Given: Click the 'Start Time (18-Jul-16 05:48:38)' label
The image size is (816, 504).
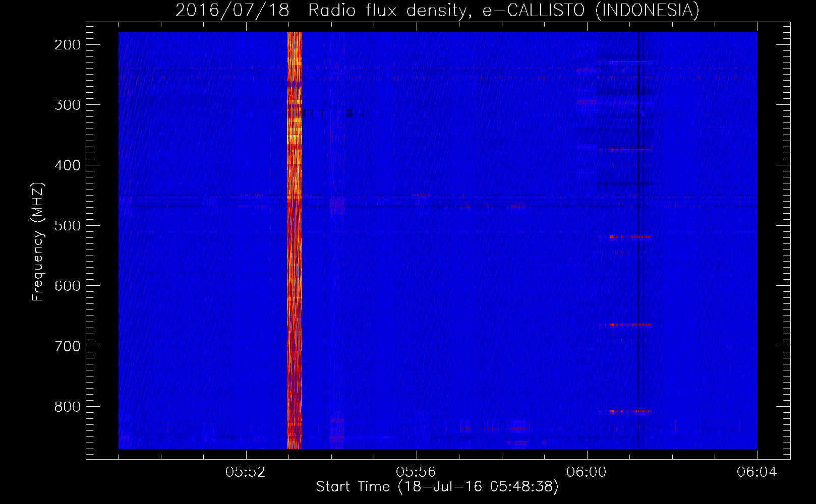Looking at the screenshot, I should [x=437, y=486].
